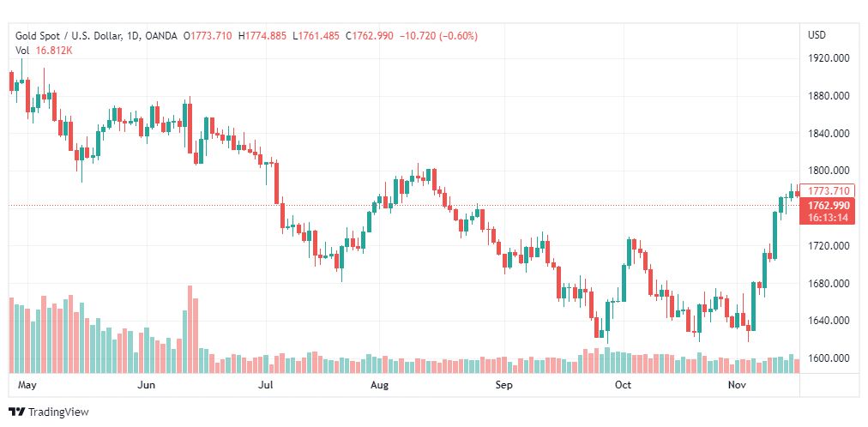Select the Nov marker on time axis
This screenshot has width=868, height=427.
pyautogui.click(x=737, y=385)
